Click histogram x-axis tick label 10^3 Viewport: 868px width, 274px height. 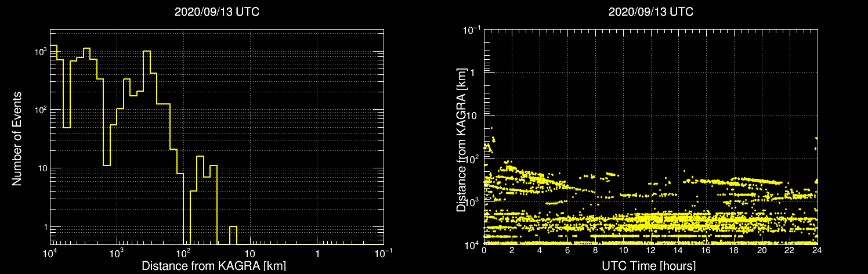tap(117, 254)
